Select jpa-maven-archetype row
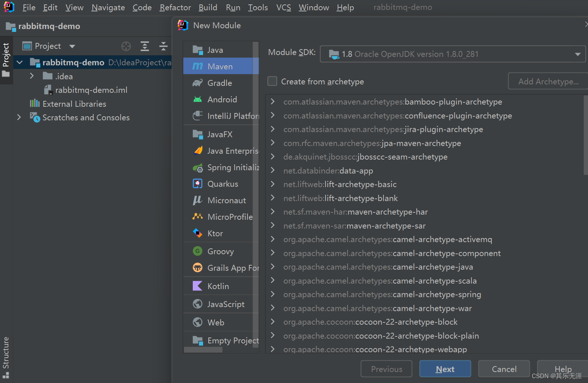Screen dimensions: 588x383 coord(425,143)
